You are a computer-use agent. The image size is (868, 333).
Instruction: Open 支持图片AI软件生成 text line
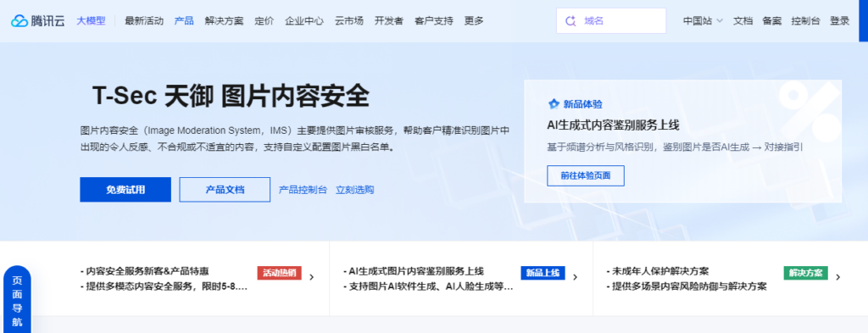428,287
